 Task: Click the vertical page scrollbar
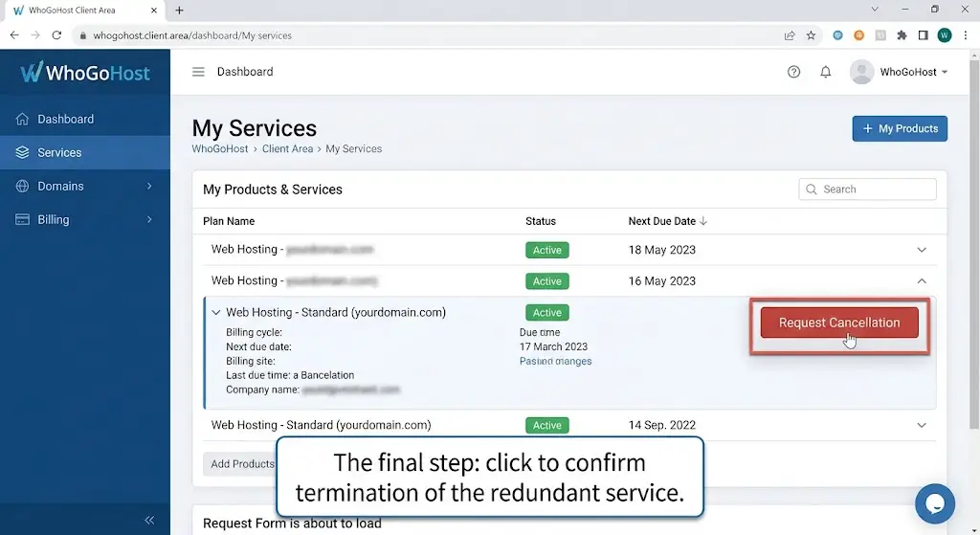[973, 244]
